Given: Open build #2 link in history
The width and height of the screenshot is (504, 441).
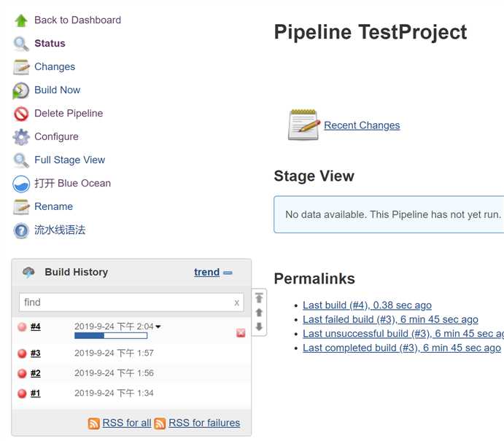Looking at the screenshot, I should click(36, 373).
